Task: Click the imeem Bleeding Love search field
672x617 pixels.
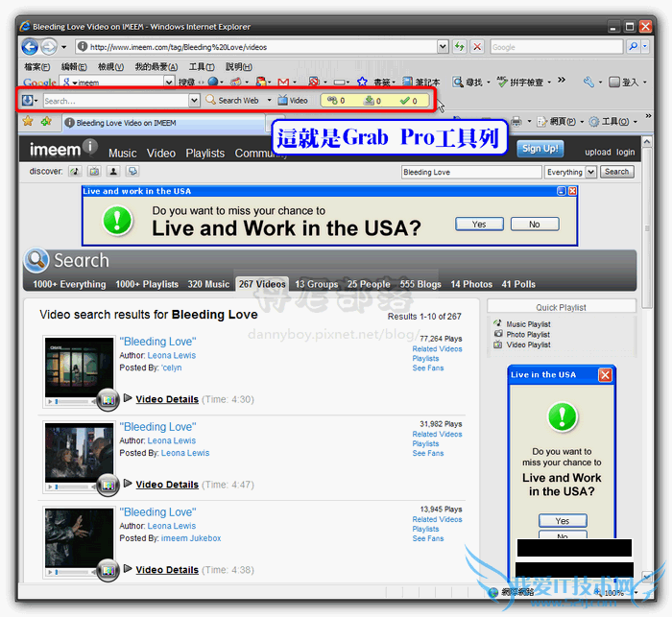Action: [471, 172]
